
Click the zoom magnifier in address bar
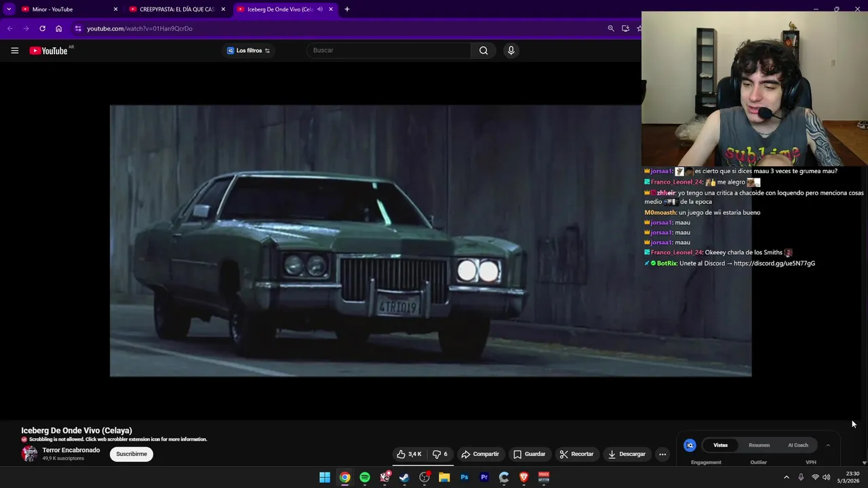point(610,28)
